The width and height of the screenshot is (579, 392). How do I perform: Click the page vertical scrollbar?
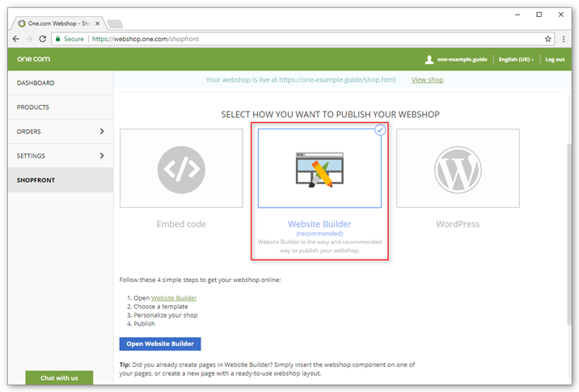[569, 234]
